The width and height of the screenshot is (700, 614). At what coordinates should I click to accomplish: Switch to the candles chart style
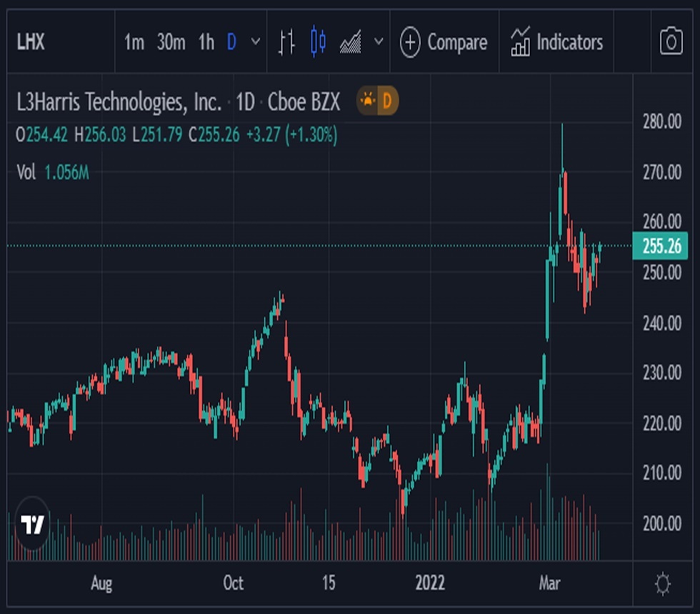click(318, 42)
